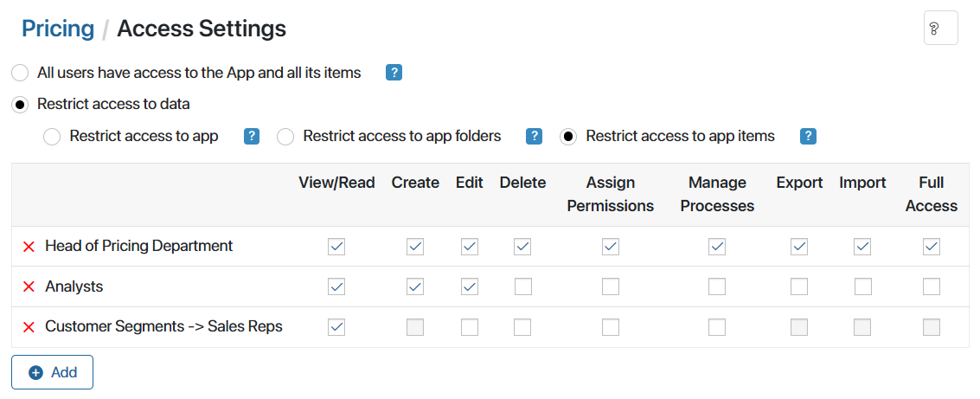This screenshot has height=399, width=980.
Task: Remove Customer Segments -> Sales Reps row
Action: tap(29, 327)
